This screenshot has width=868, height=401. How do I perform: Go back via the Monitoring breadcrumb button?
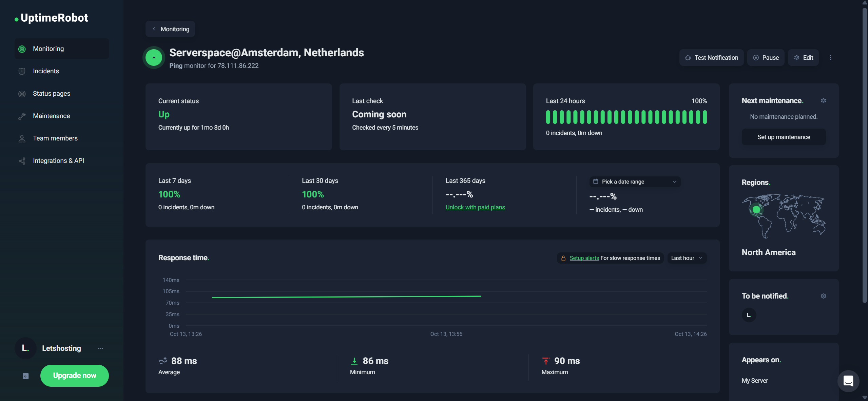pyautogui.click(x=170, y=29)
